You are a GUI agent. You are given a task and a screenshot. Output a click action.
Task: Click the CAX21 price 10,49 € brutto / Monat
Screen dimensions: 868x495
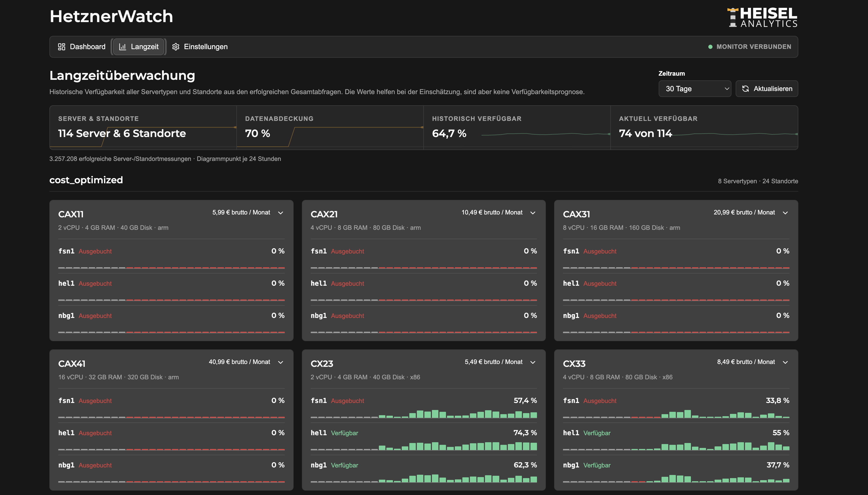point(492,212)
